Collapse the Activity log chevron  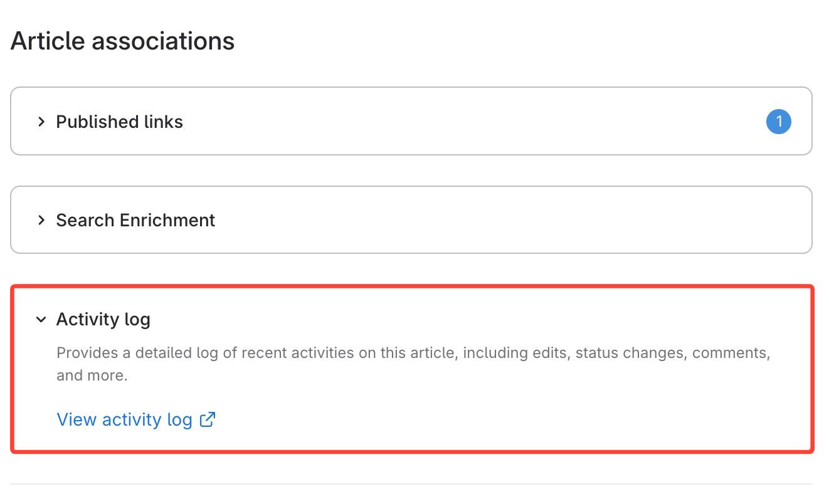41,320
